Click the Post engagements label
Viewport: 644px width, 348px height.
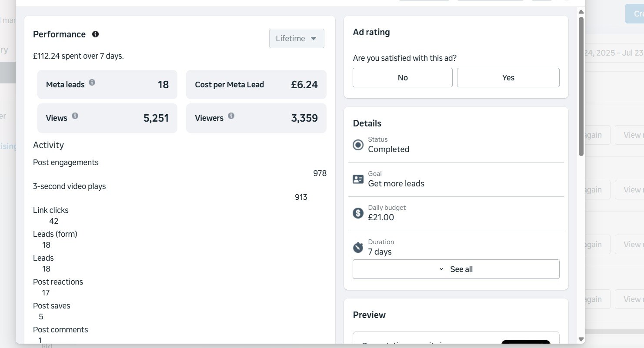click(x=66, y=162)
